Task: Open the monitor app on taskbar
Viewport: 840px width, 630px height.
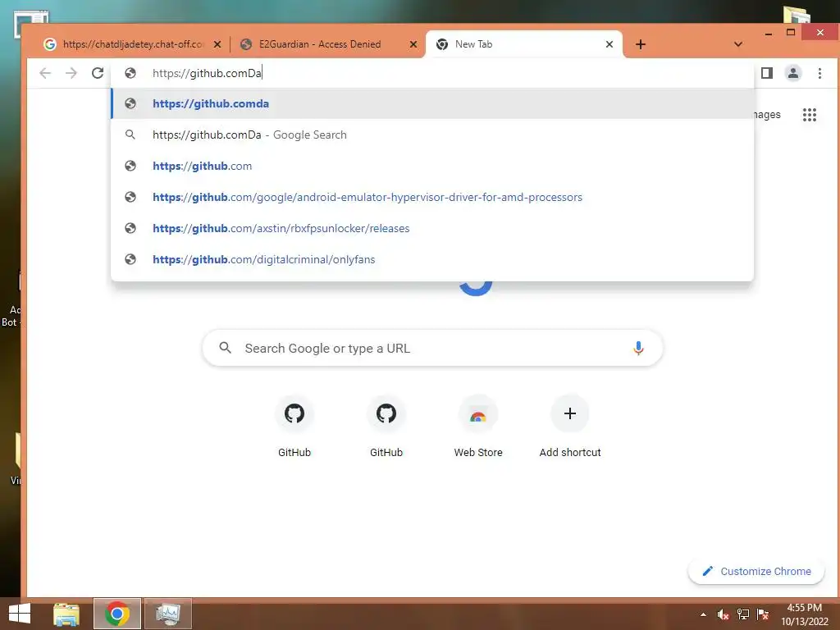Action: click(x=167, y=614)
